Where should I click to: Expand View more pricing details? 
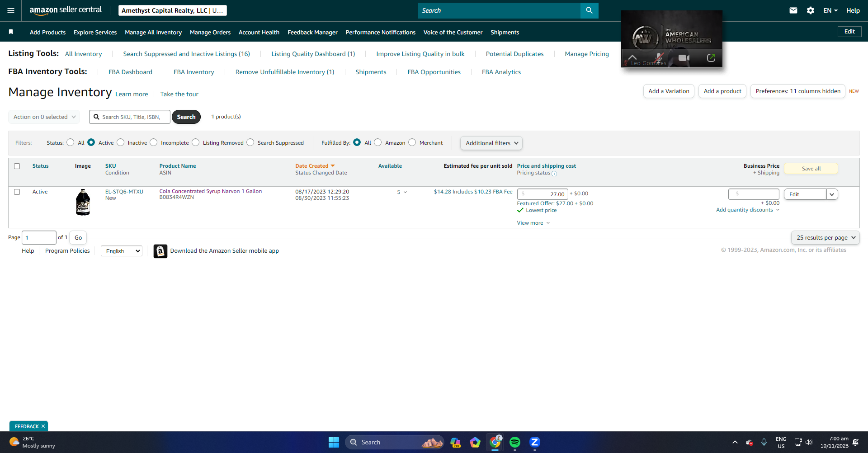coord(533,223)
